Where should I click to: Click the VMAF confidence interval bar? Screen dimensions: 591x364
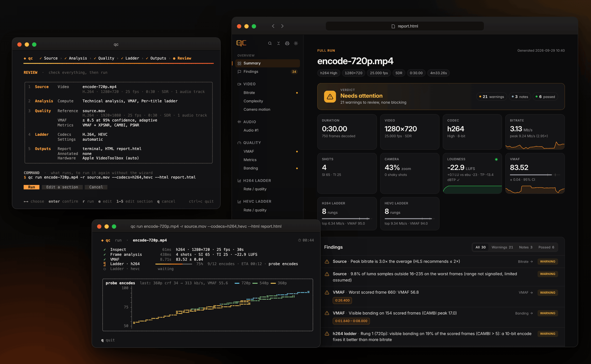pyautogui.click(x=535, y=175)
